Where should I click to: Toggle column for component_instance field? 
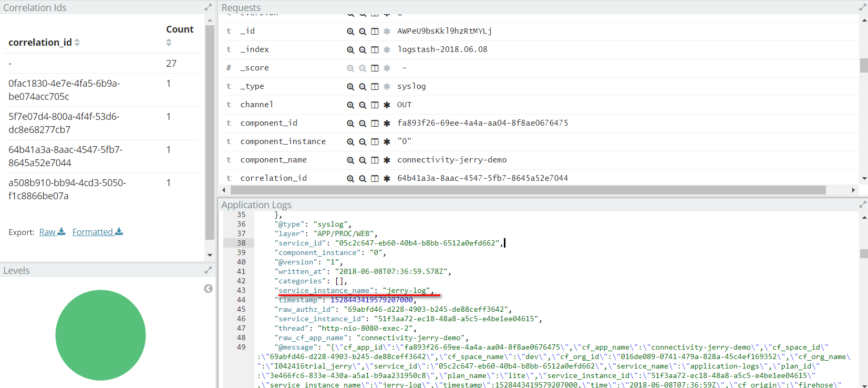coord(375,142)
